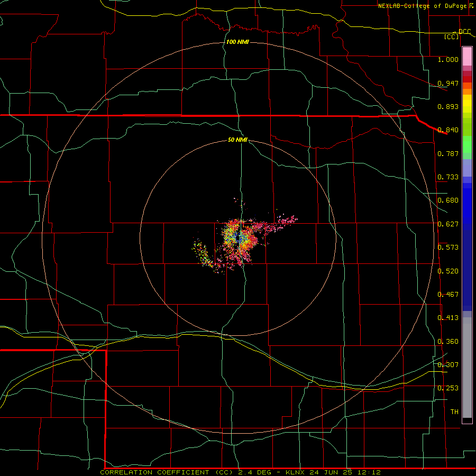Click the 0.413 scale value
476x476 pixels.
click(x=448, y=318)
